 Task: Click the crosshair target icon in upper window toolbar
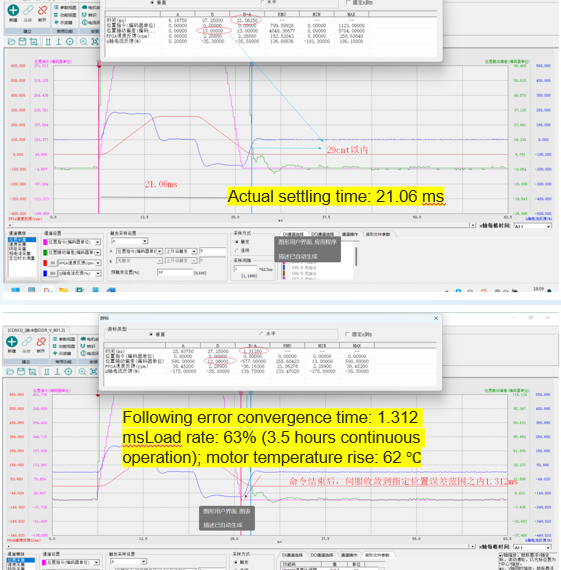point(69,42)
